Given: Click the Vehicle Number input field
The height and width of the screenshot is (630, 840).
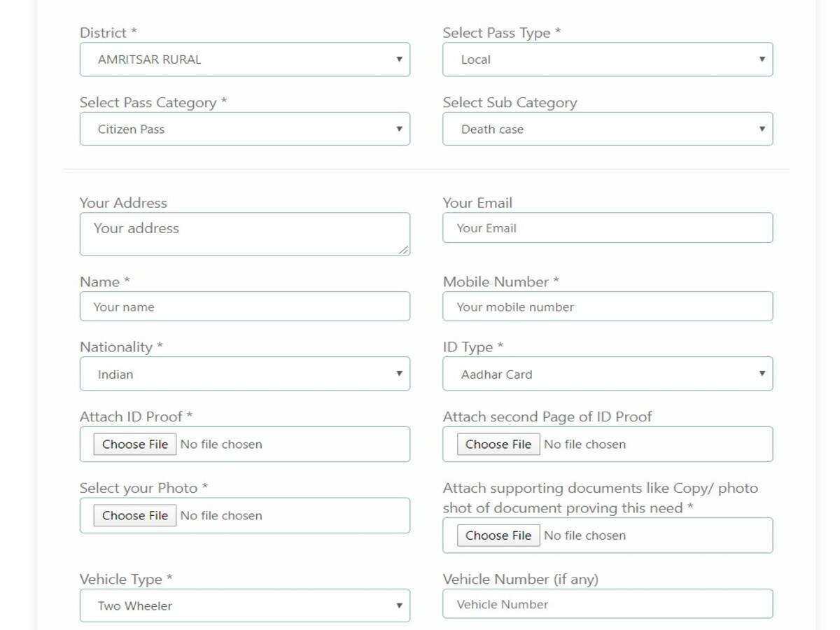Looking at the screenshot, I should [607, 604].
